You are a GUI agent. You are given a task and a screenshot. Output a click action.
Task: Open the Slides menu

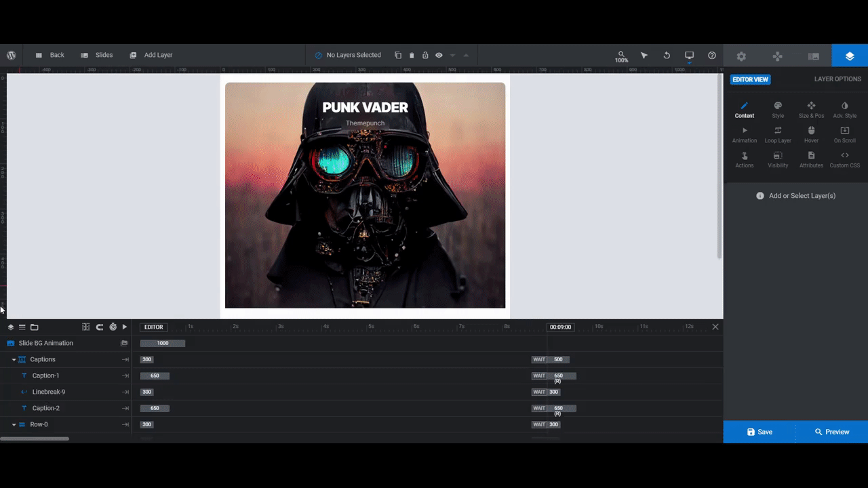click(x=96, y=55)
